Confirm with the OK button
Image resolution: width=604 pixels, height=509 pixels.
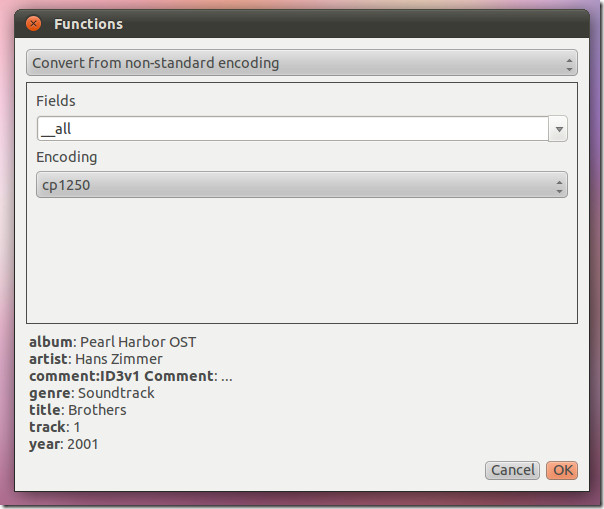[562, 470]
